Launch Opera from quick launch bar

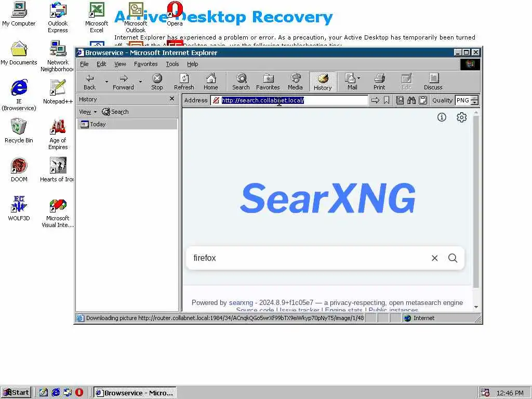tap(79, 393)
